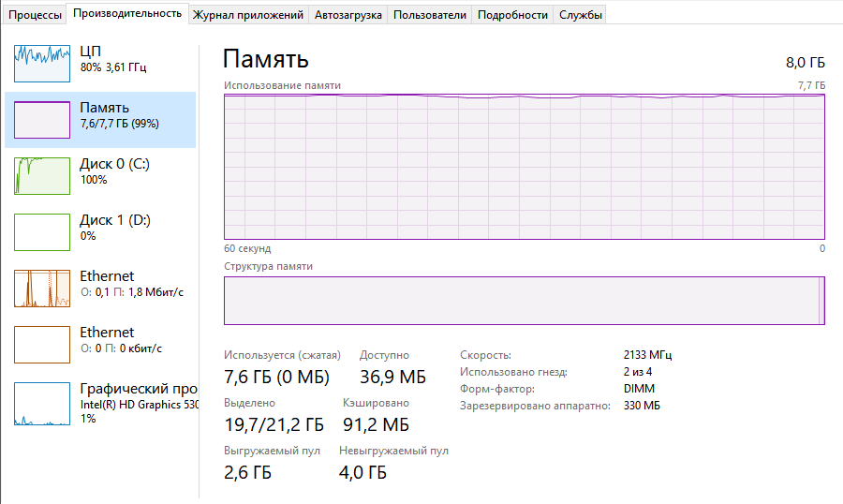Switch to the Подробности tab
Viewport: 843px width, 504px height.
click(x=512, y=15)
